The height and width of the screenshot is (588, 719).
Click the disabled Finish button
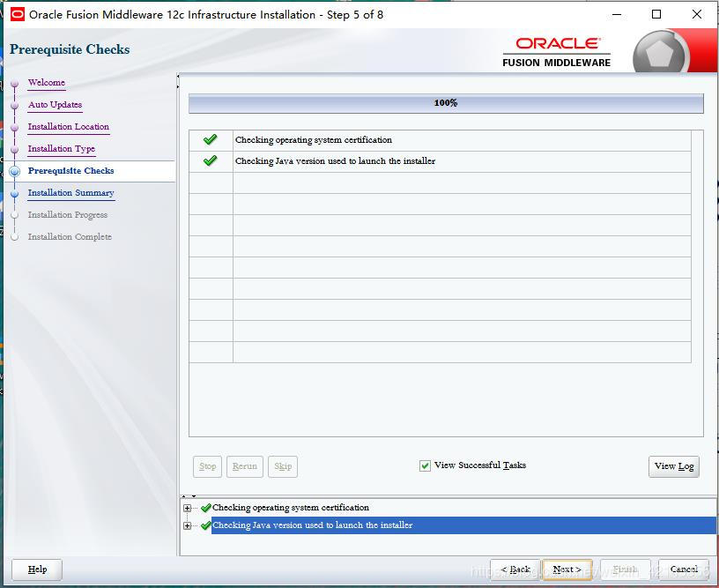point(626,569)
